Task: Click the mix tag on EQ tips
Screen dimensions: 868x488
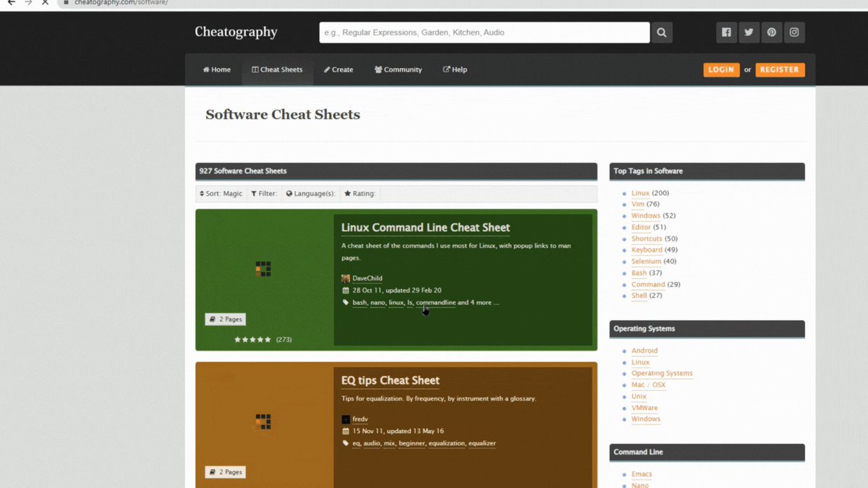Action: coord(389,443)
